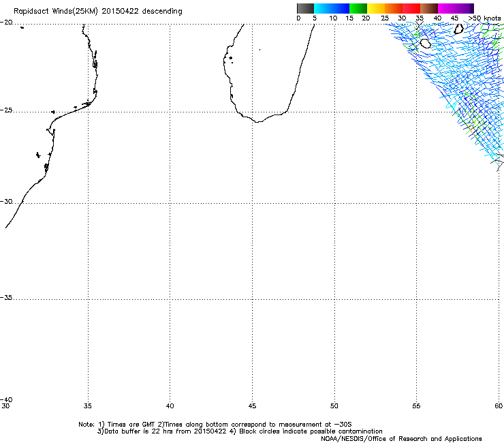Click the note line 'Times are GMT'
Screen dimensions: 504x443
131,425
